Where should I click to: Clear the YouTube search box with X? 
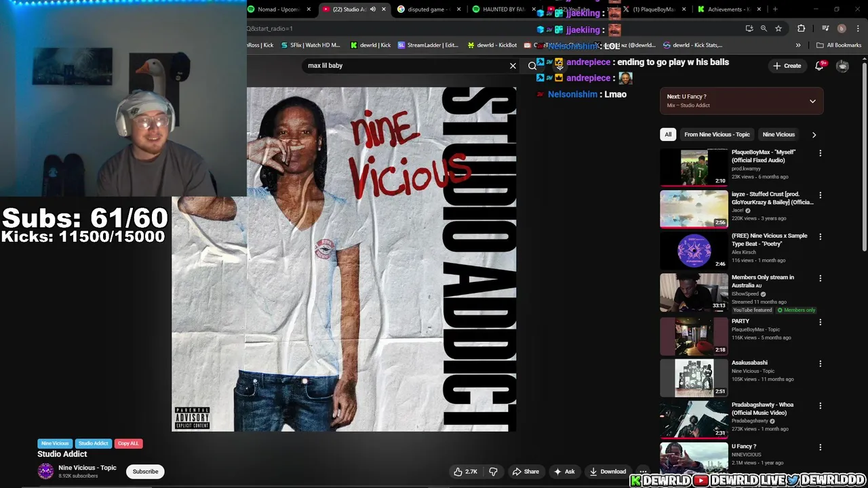tap(513, 66)
